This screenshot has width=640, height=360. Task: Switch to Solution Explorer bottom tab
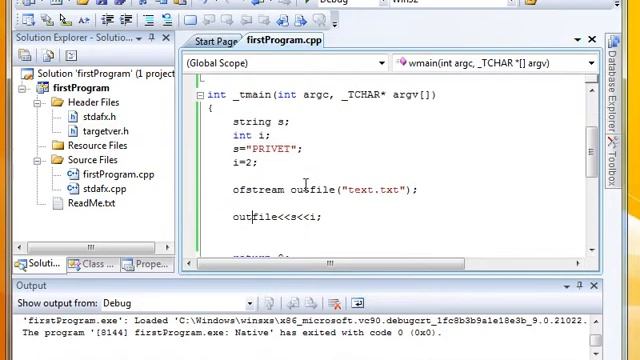[x=38, y=264]
